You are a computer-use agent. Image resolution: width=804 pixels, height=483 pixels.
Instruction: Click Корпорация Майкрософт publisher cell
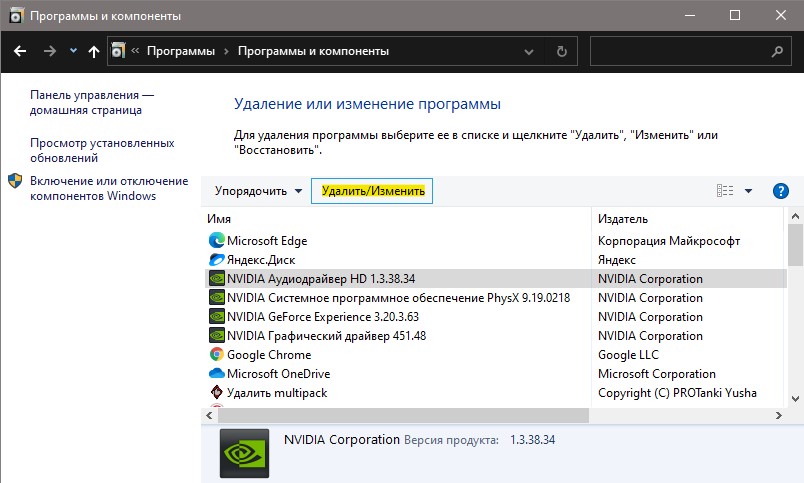(669, 240)
